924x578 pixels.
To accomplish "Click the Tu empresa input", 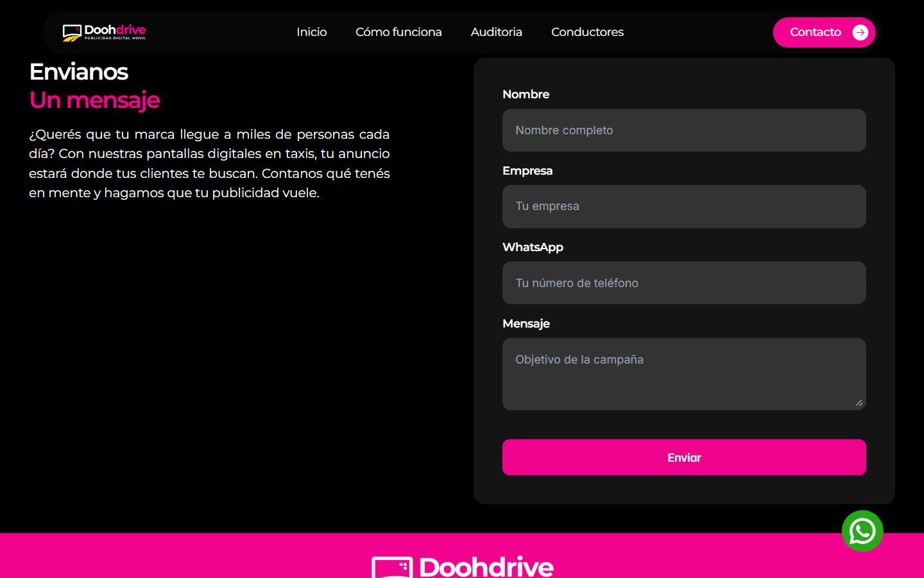I will [x=684, y=206].
